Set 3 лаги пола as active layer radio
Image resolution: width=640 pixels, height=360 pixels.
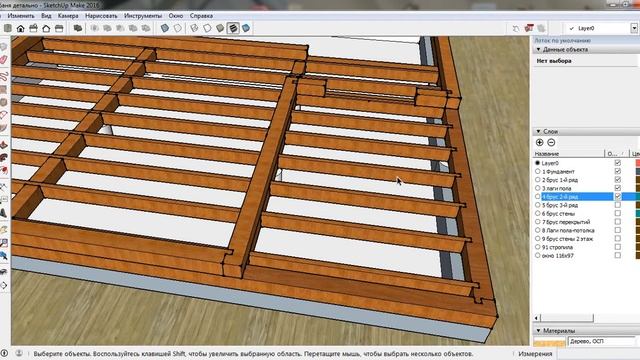(x=538, y=188)
